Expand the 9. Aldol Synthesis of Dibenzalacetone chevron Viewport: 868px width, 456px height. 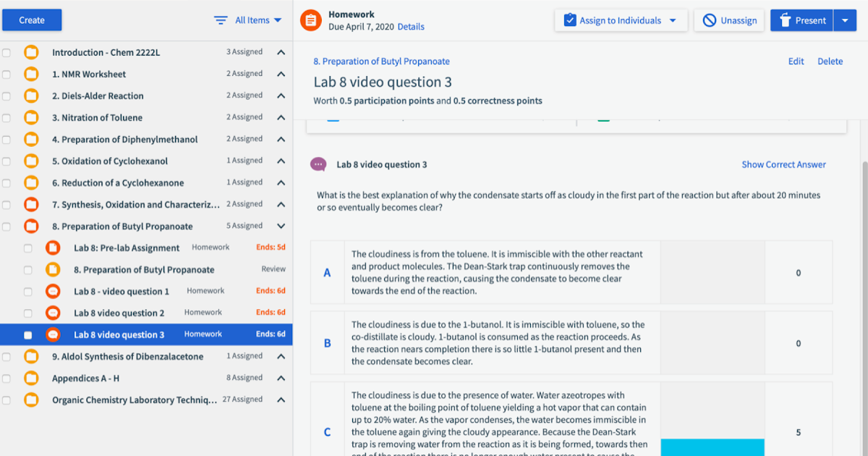(x=281, y=356)
